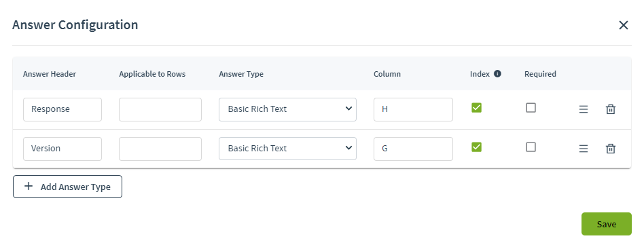
Task: Click the reorder handle for Version row
Action: (584, 149)
